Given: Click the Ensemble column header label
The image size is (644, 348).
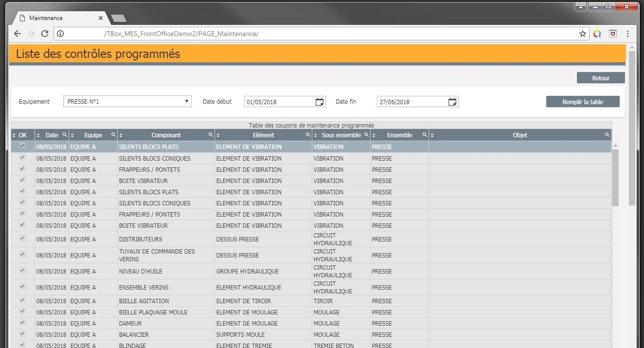Looking at the screenshot, I should 399,135.
